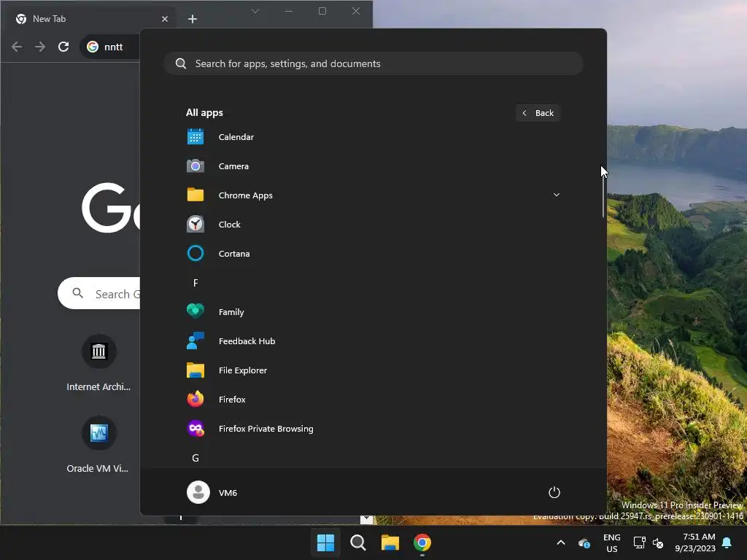Click the Chrome Apps folder icon

(x=196, y=195)
